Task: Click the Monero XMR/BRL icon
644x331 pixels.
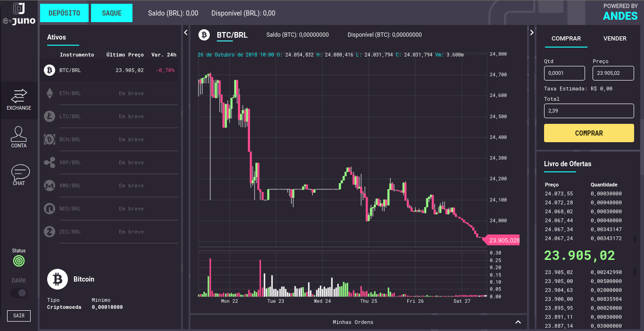Action: 50,186
